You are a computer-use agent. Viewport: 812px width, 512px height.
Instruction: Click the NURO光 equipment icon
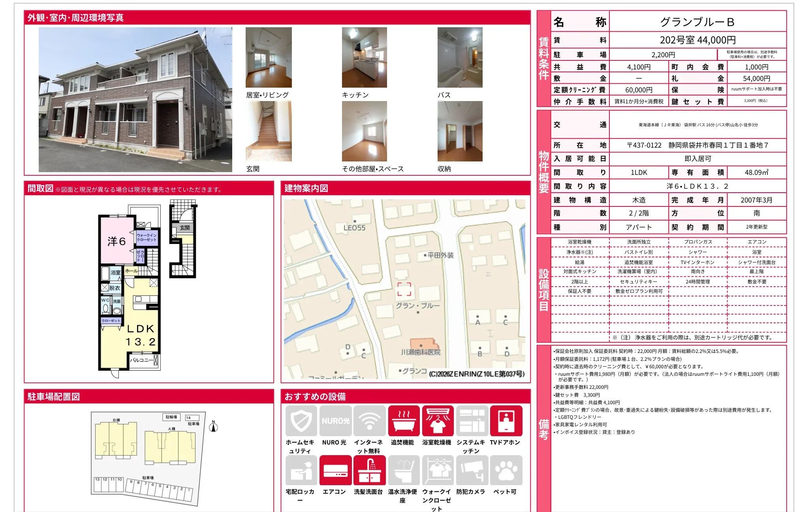335,421
